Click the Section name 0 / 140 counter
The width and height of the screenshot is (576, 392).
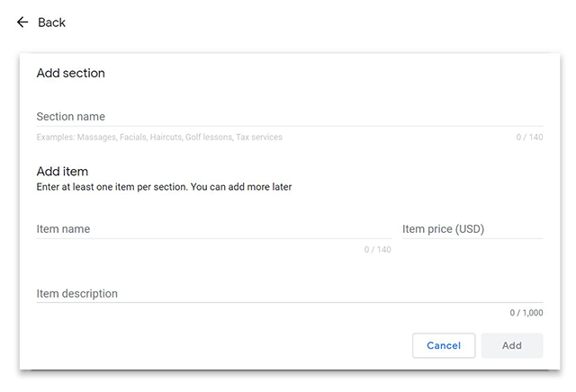(529, 138)
